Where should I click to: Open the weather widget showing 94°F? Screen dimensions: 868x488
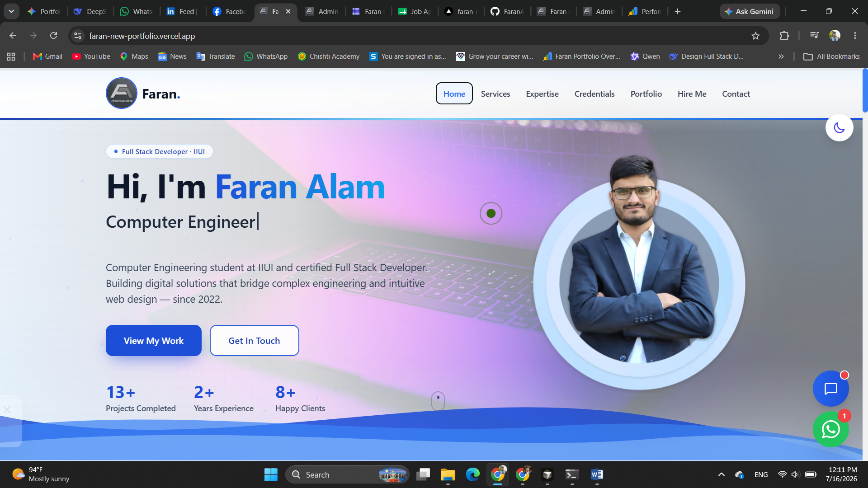click(41, 474)
